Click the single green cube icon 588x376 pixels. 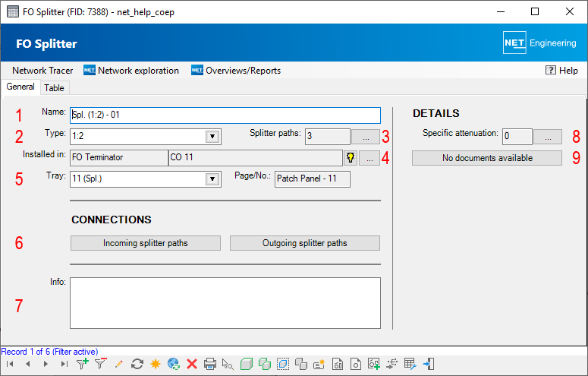247,364
